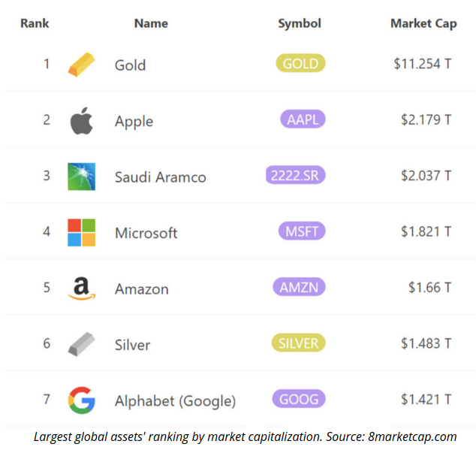Image resolution: width=476 pixels, height=456 pixels.
Task: Click the yellow GOLD symbol badge
Action: (300, 63)
